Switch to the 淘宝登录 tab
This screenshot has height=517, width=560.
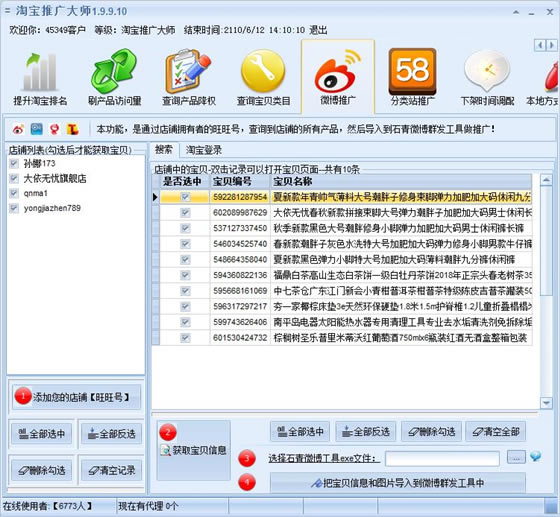204,150
